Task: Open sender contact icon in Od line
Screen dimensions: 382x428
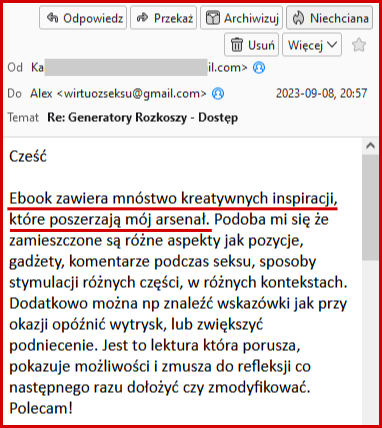Action: click(259, 68)
